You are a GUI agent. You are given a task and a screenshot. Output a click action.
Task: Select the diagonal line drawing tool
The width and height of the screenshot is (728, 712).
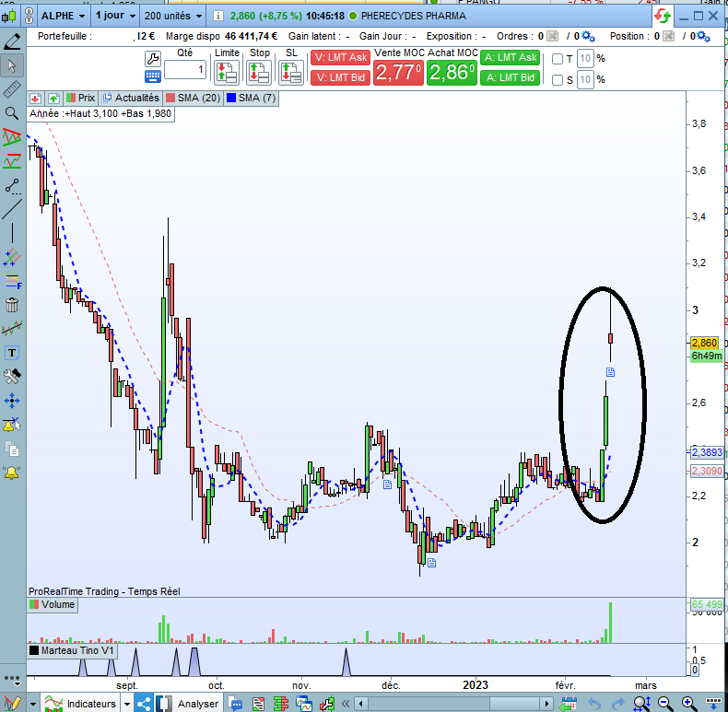(12, 209)
